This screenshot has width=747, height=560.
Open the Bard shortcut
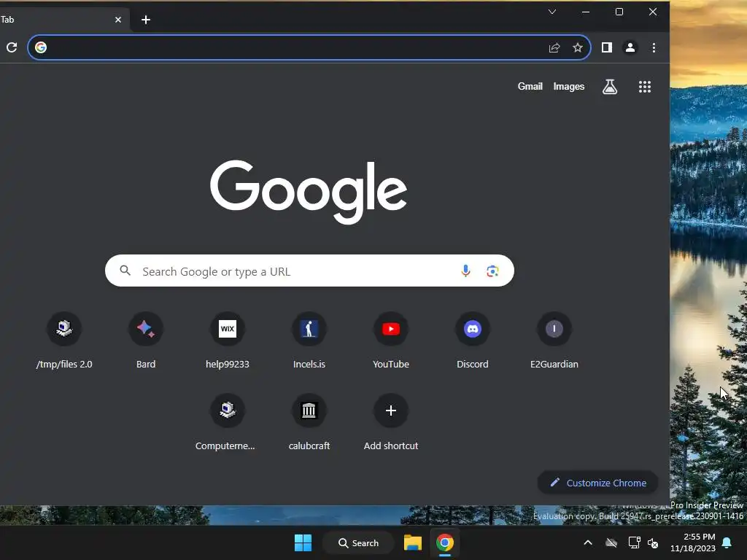coord(146,341)
